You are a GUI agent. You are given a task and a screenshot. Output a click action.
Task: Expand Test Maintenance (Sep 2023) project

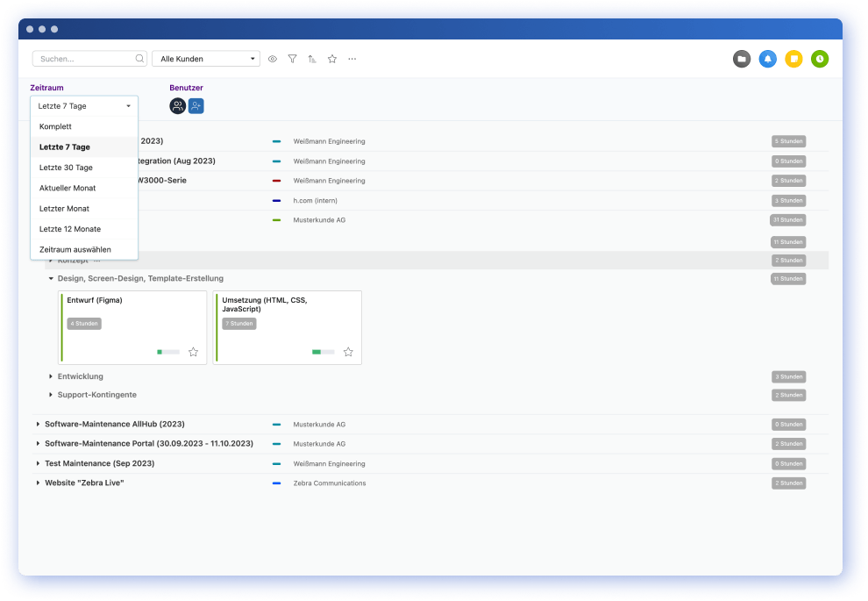tap(38, 463)
